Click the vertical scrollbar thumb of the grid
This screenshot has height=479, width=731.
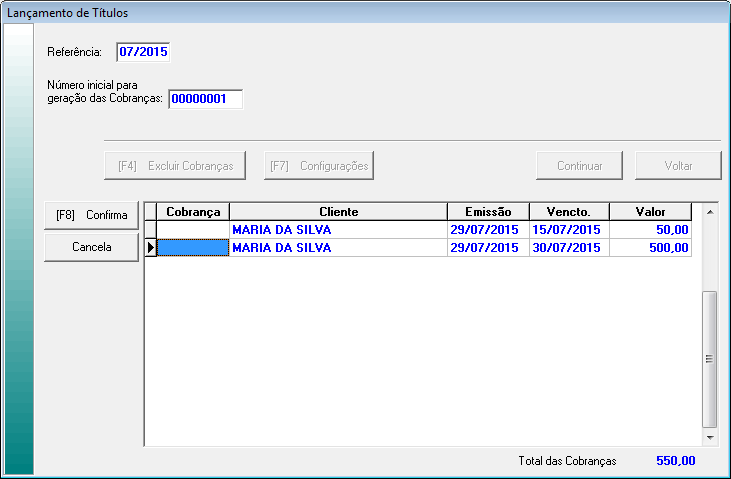(710, 358)
